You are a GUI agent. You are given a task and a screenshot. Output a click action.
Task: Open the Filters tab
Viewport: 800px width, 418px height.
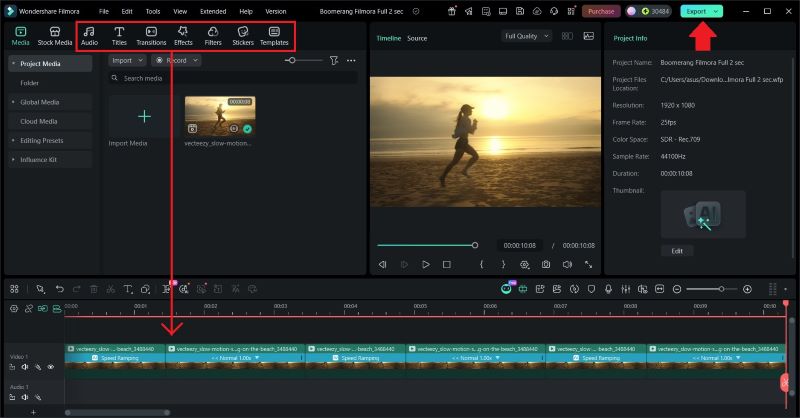213,36
